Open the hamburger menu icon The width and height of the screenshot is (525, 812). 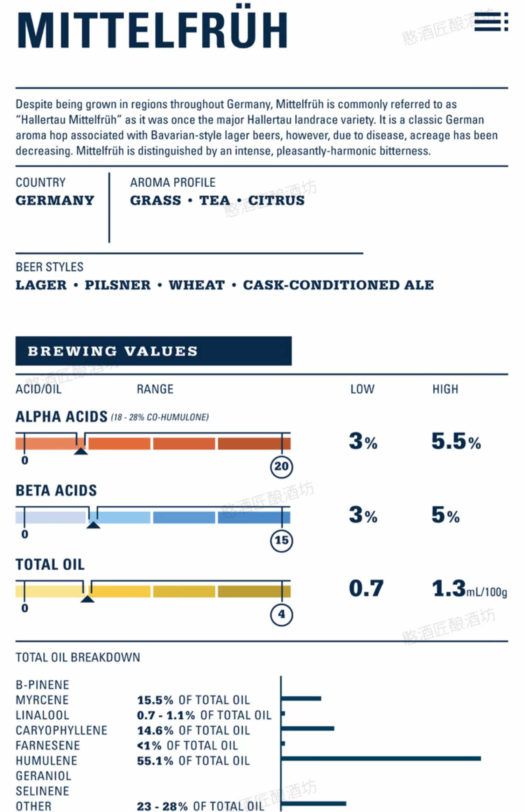pos(491,22)
